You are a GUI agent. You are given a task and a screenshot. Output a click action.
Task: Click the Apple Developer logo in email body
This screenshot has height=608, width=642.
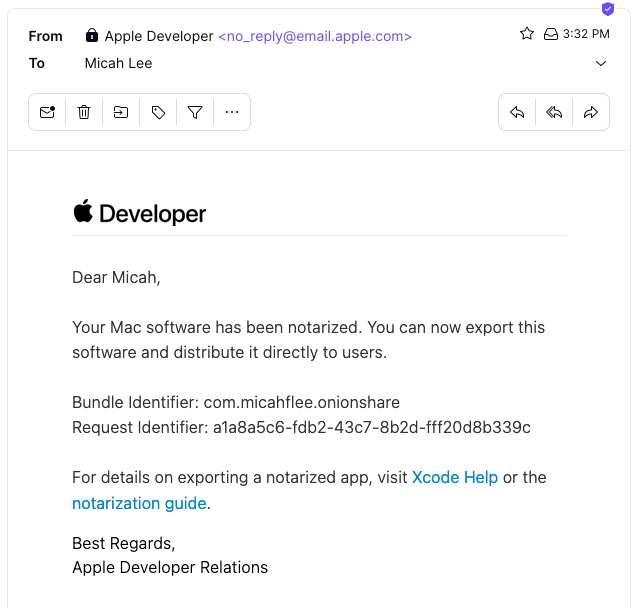tap(140, 213)
